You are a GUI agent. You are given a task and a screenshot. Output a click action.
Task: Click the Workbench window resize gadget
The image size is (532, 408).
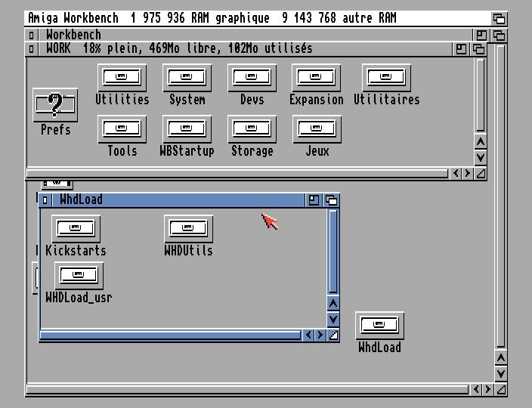pos(501,389)
